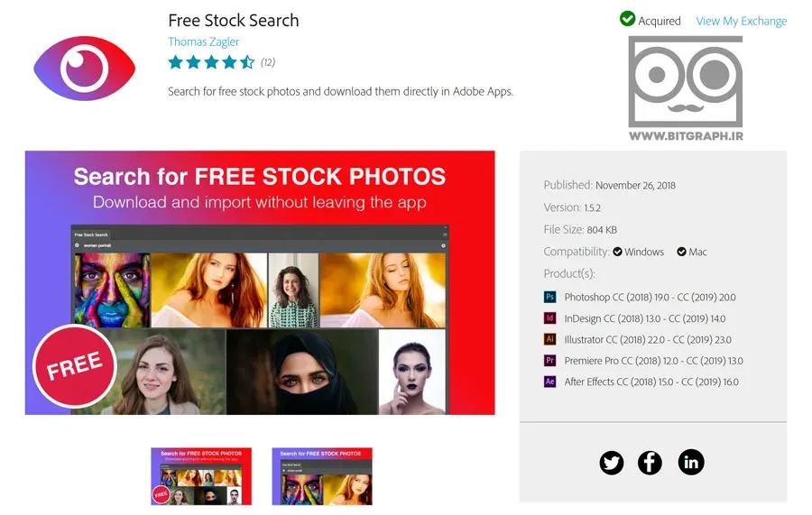Viewport: 812px width, 515px height.
Task: Click 'Illustrator CC (2018) 22.0 - CC (2019) 23.0'
Action: tap(648, 339)
